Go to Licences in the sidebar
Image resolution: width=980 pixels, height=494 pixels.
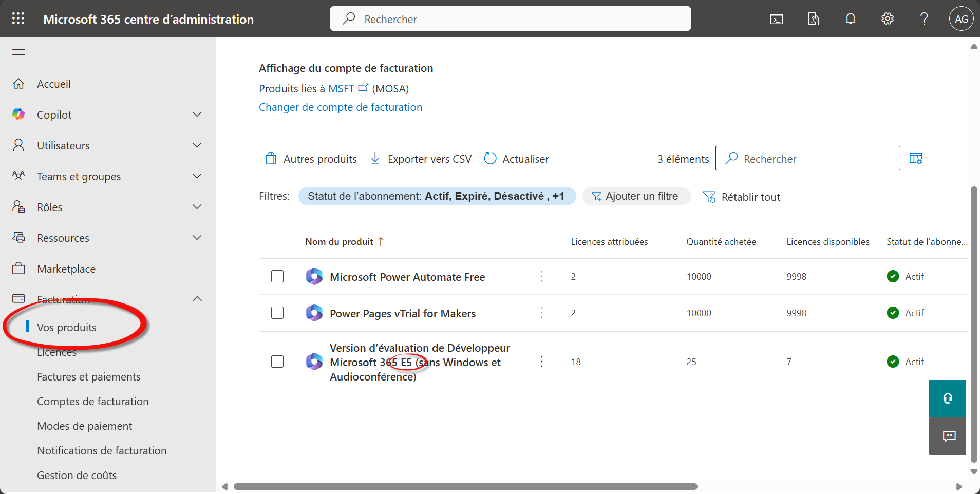point(56,353)
